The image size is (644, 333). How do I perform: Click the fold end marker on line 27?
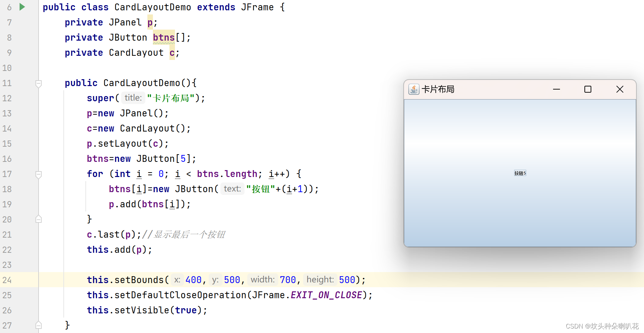coord(39,325)
